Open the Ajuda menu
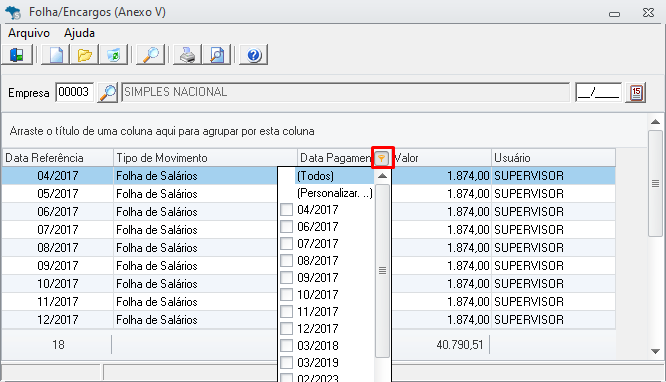Screen dimensions: 666x382 [x=79, y=33]
